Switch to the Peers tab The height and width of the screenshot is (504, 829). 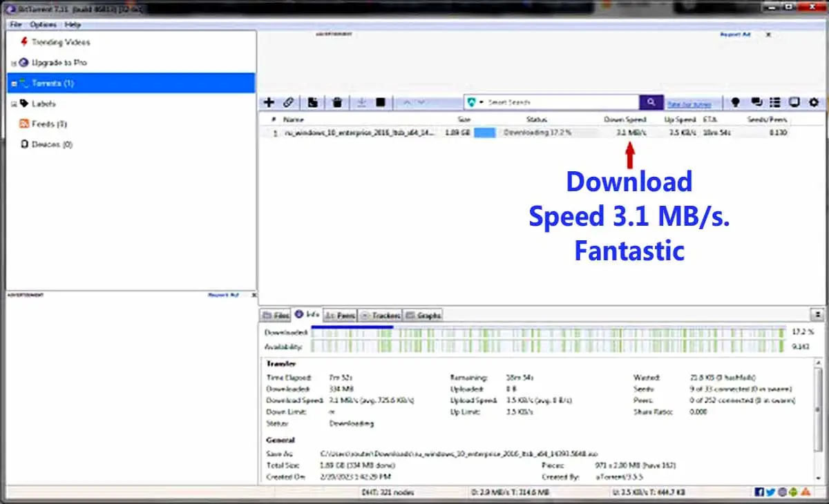[340, 315]
